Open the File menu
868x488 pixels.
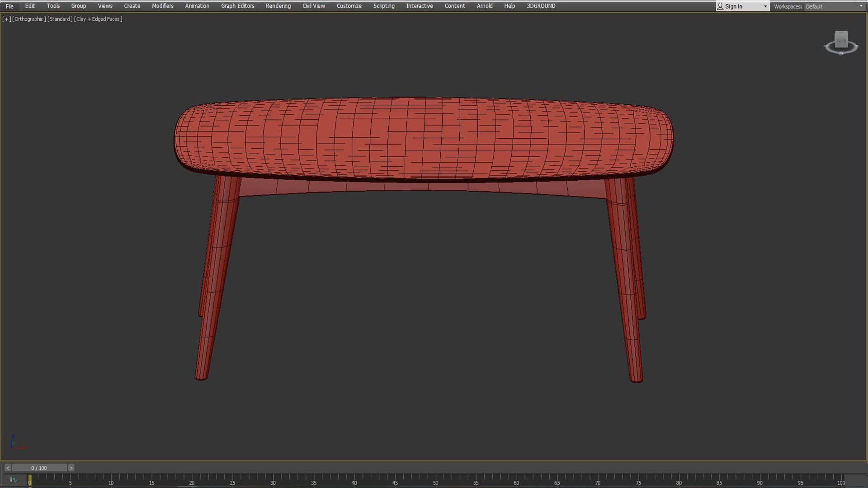pos(9,6)
